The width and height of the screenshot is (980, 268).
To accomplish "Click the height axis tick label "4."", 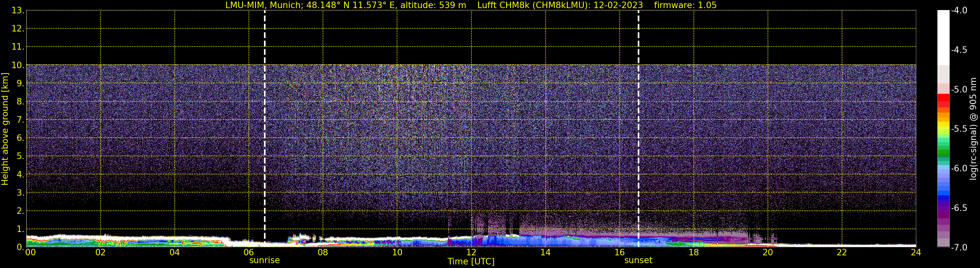I will click(20, 174).
